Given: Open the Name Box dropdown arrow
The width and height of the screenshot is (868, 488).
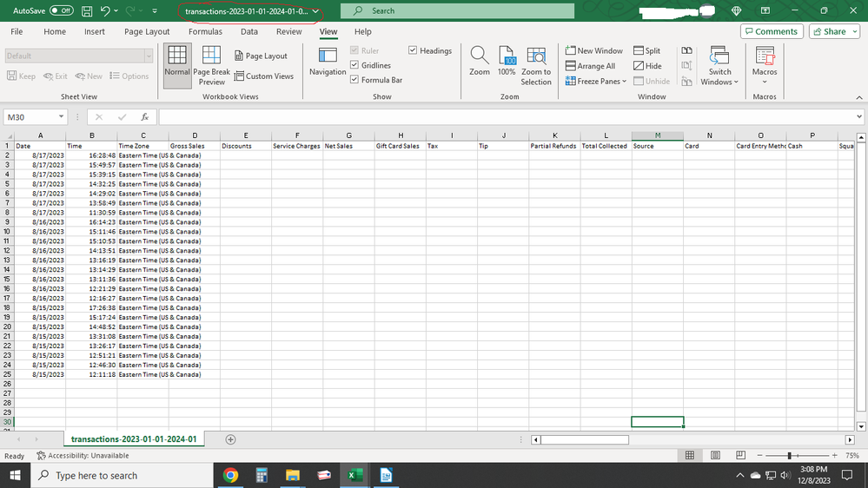Looking at the screenshot, I should click(62, 116).
